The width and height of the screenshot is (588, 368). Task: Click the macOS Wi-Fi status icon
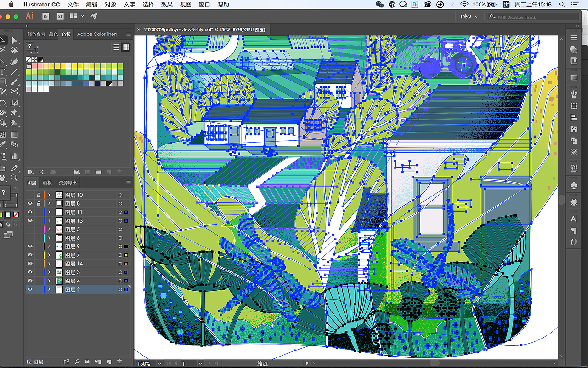tap(464, 5)
